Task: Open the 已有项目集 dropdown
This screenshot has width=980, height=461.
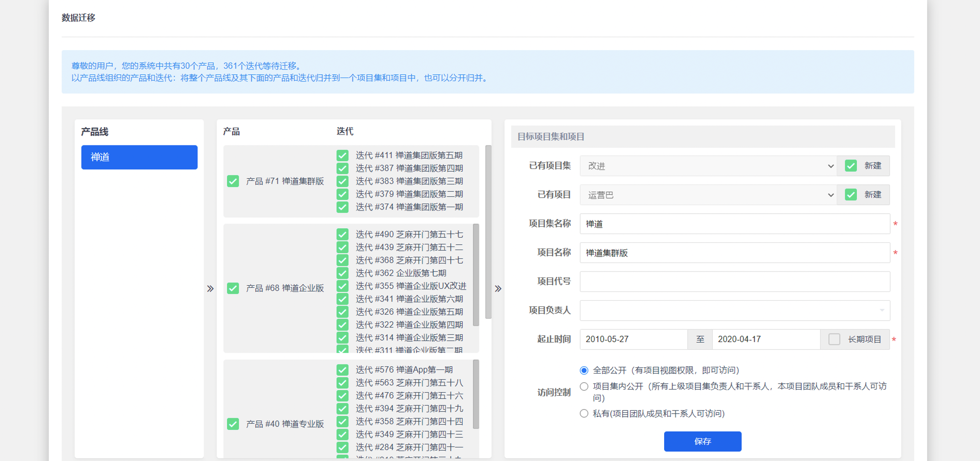Action: [x=708, y=166]
